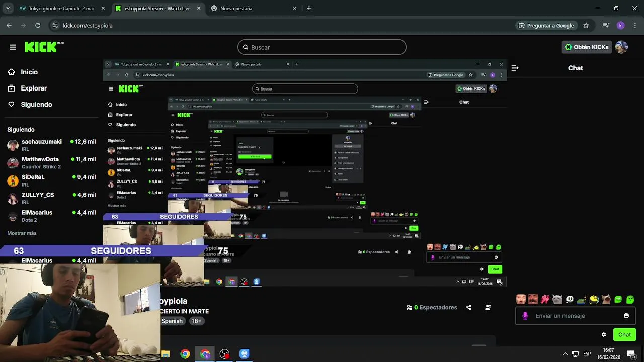Go back in browser
This screenshot has height=362, width=644.
pyautogui.click(x=9, y=25)
